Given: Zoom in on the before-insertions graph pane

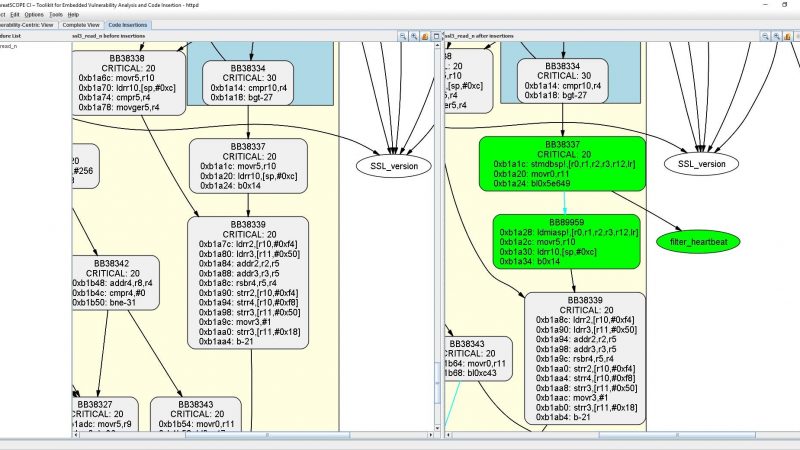Looking at the screenshot, I should pyautogui.click(x=413, y=36).
